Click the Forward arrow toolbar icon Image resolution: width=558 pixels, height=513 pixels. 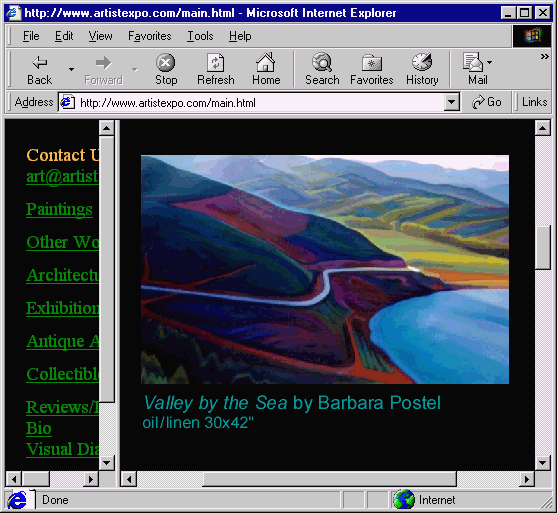[x=103, y=63]
